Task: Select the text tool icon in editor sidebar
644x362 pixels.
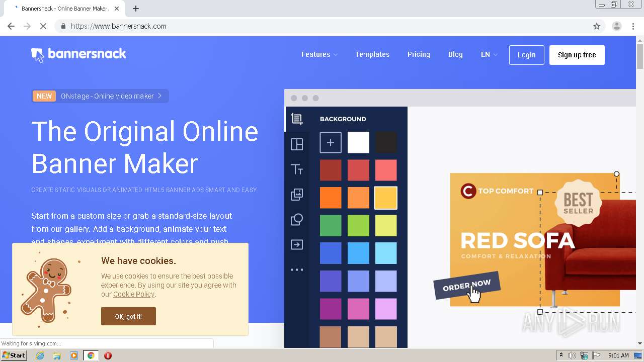Action: coord(297,169)
